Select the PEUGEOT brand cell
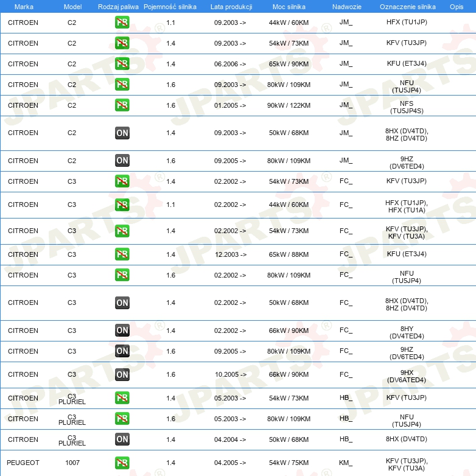 click(23, 463)
